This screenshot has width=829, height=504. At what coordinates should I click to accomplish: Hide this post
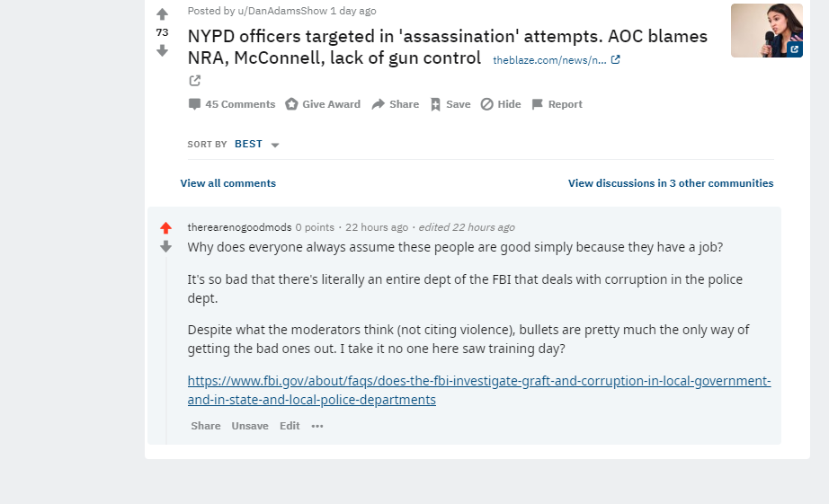click(501, 104)
